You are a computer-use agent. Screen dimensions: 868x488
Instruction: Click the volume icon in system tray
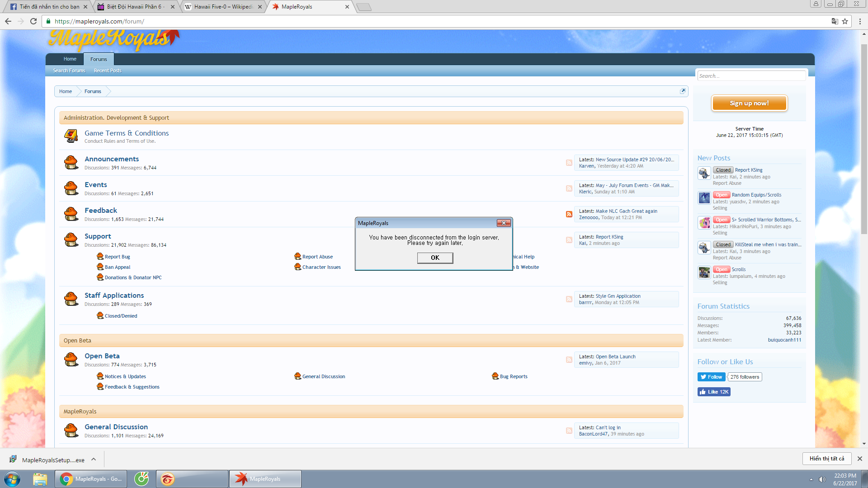point(822,479)
